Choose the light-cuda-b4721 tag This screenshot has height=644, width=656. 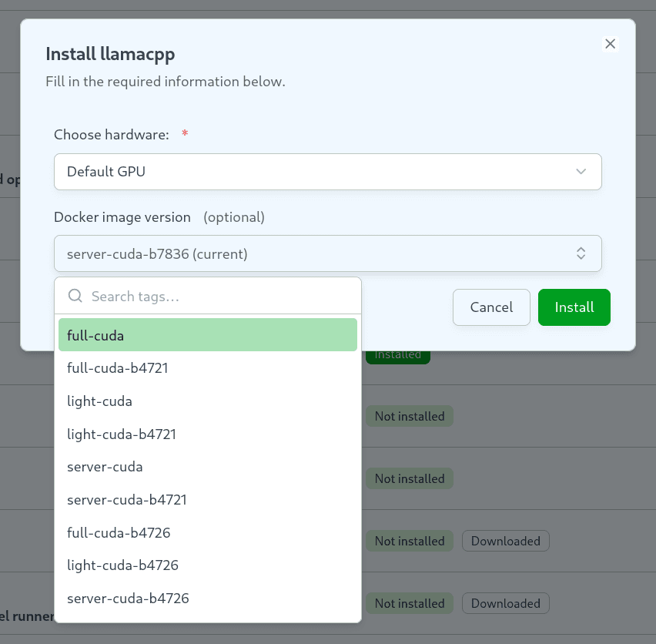(208, 434)
